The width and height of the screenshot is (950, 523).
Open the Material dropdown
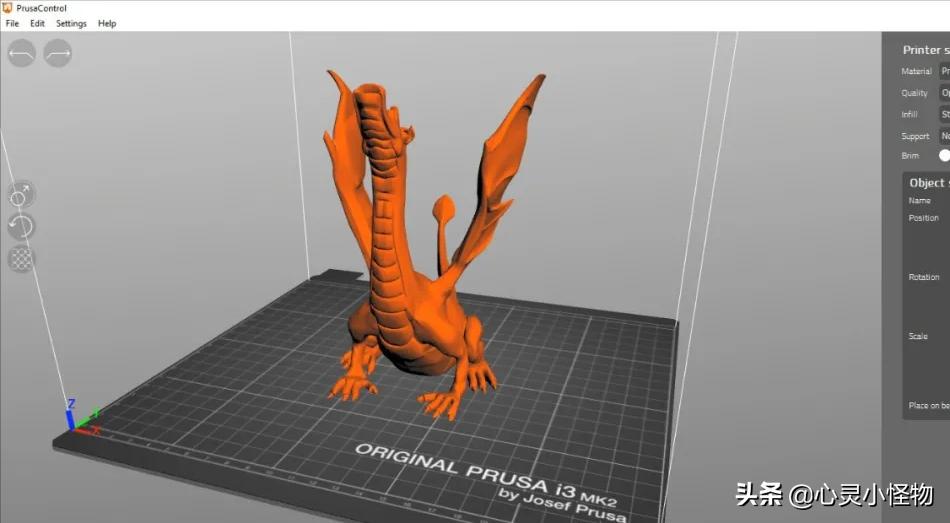945,71
